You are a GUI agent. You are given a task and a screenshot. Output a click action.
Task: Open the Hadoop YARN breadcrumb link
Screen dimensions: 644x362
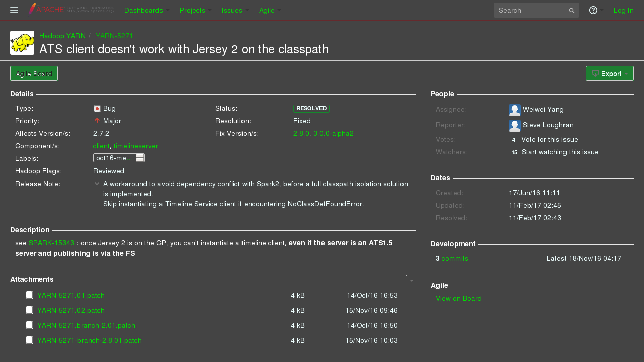tap(62, 36)
